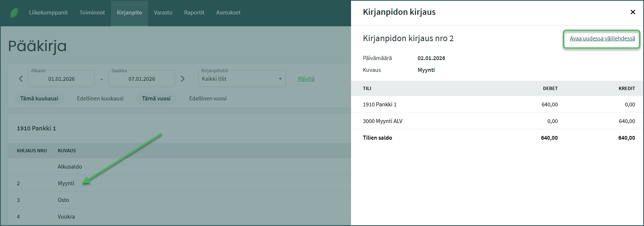Open the Liikekumppanit menu
The width and height of the screenshot is (644, 226).
click(48, 13)
